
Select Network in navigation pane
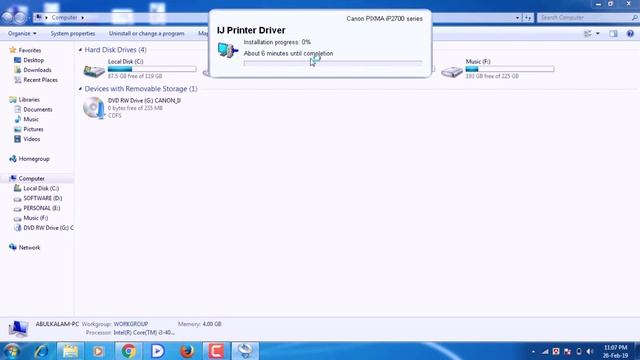coord(29,247)
